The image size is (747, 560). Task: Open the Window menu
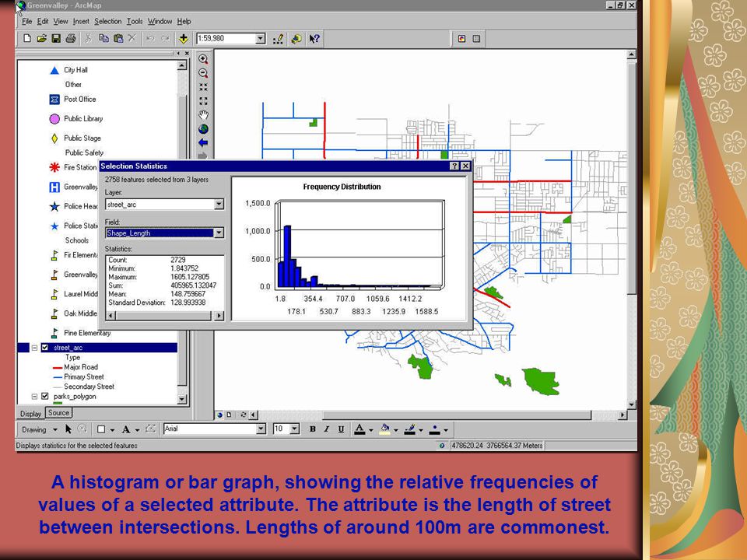click(x=160, y=22)
